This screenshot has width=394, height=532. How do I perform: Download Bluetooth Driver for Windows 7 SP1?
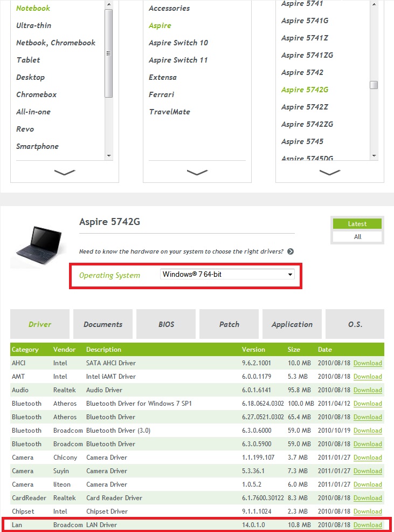coord(368,404)
